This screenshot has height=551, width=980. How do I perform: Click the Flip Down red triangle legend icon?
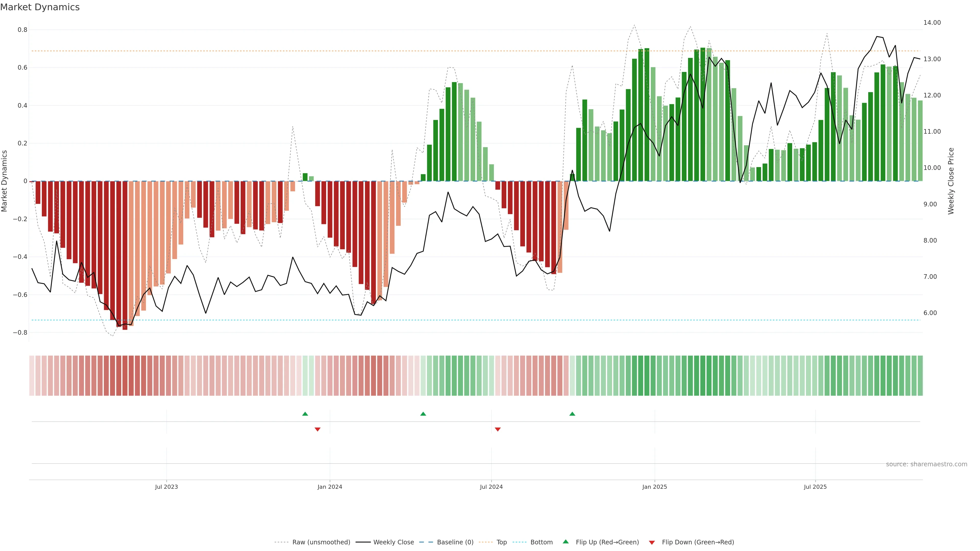652,542
